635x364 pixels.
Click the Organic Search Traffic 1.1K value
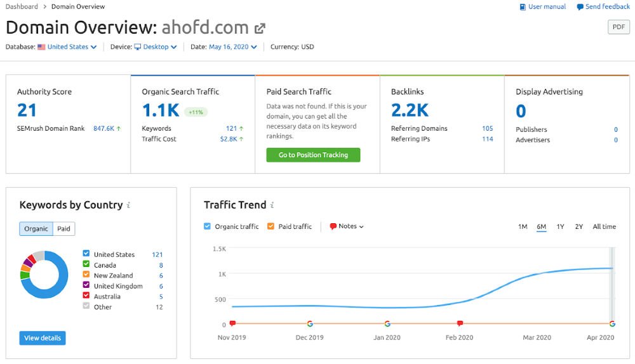161,110
